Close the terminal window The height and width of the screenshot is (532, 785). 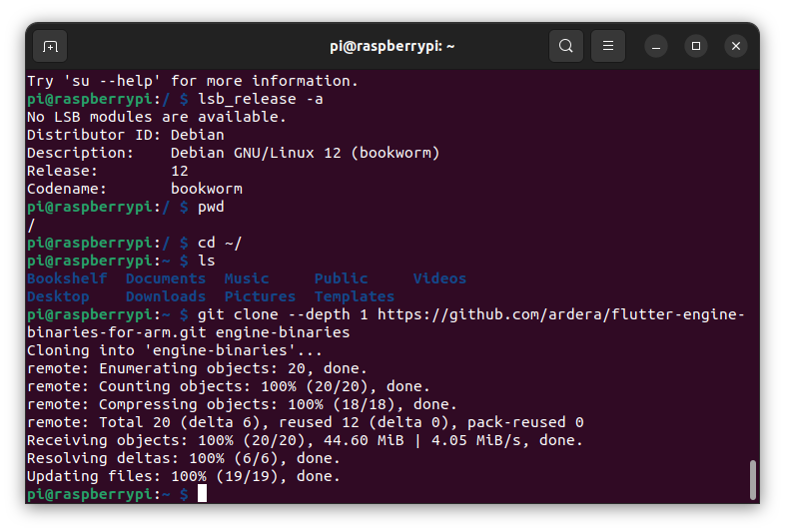coord(736,46)
